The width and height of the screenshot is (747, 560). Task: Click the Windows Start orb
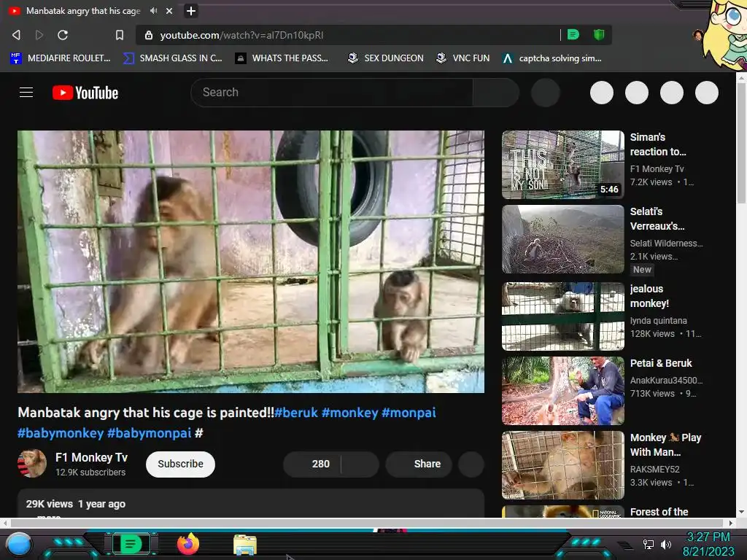(x=18, y=544)
